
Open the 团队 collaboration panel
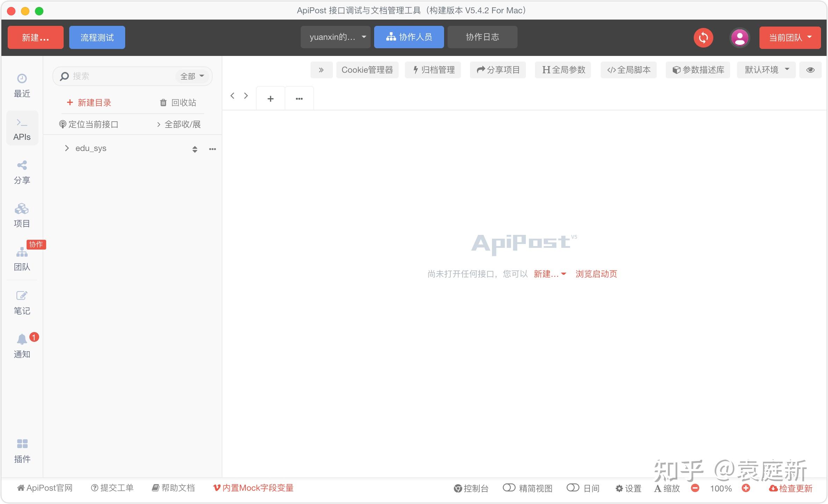coord(22,259)
